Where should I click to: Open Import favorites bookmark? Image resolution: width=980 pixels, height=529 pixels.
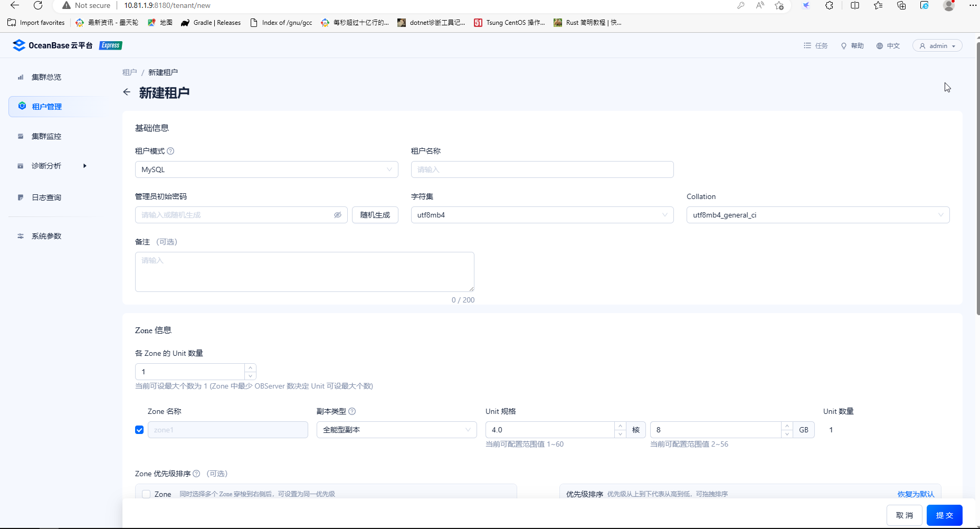pyautogui.click(x=36, y=23)
